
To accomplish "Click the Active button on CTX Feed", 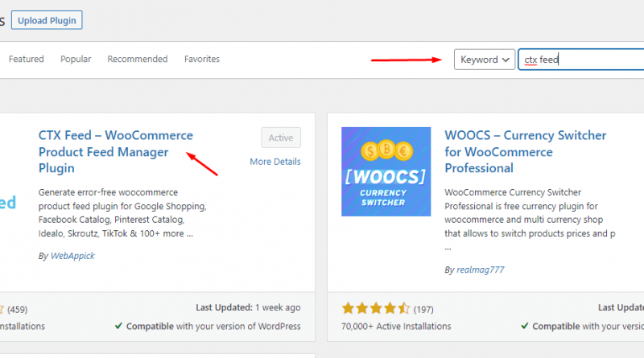I will [x=281, y=138].
